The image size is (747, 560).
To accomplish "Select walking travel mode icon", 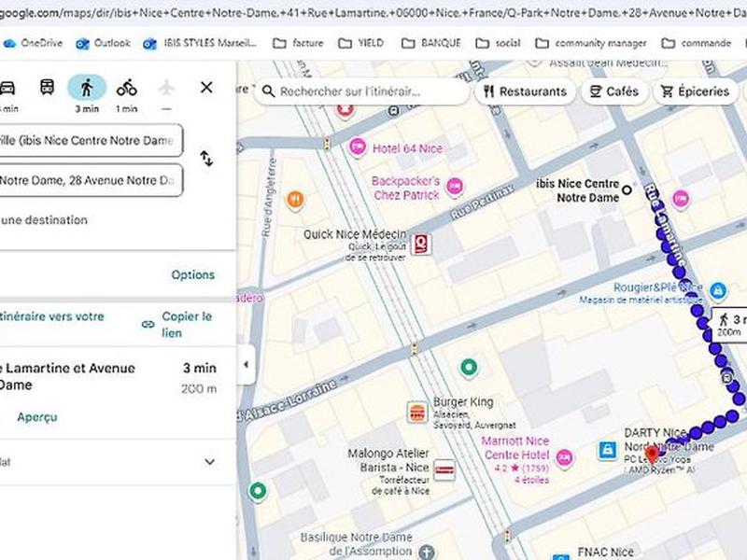I will click(x=87, y=88).
